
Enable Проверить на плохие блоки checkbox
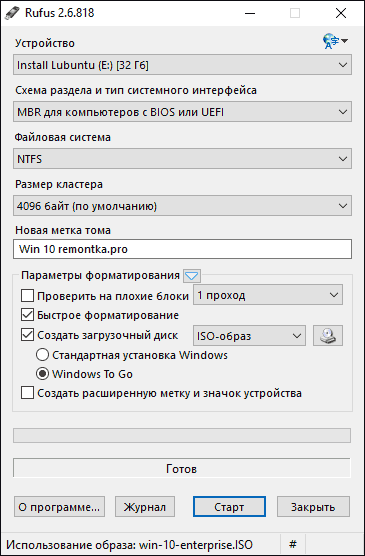click(27, 295)
